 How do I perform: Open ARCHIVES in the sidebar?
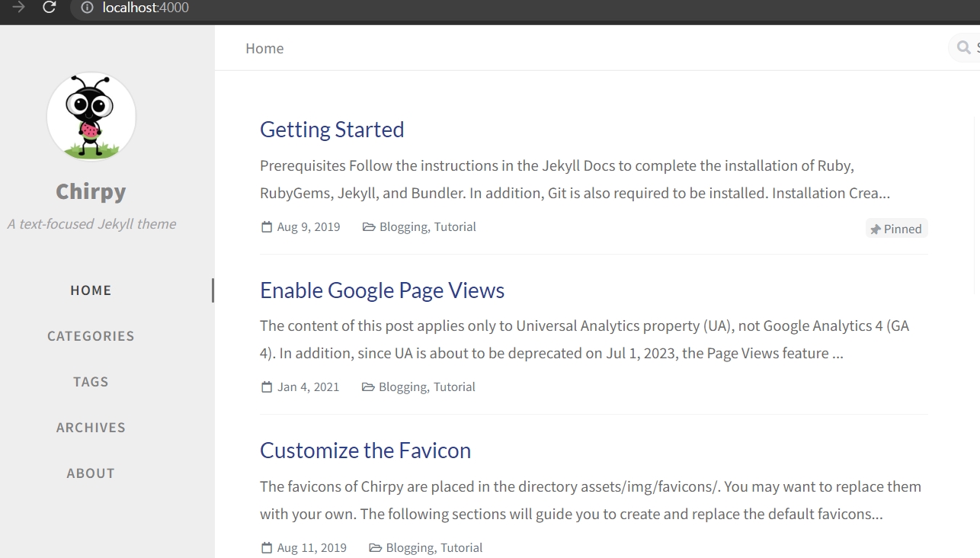tap(91, 428)
